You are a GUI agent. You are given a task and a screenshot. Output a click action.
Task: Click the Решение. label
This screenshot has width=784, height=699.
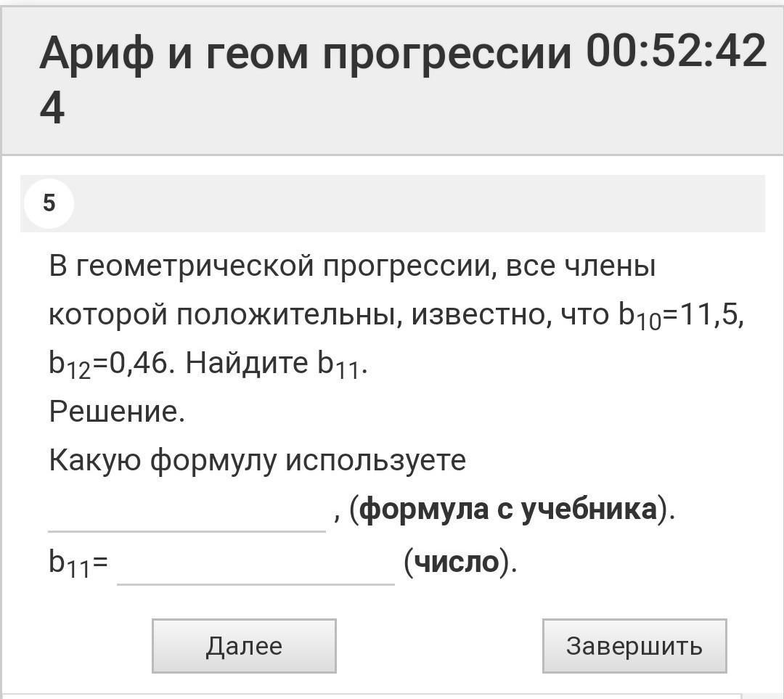117,412
